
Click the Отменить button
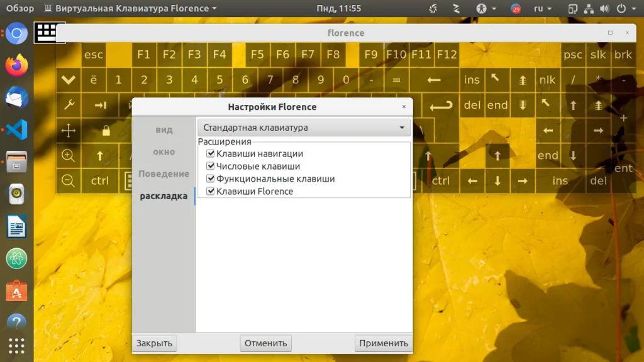266,343
